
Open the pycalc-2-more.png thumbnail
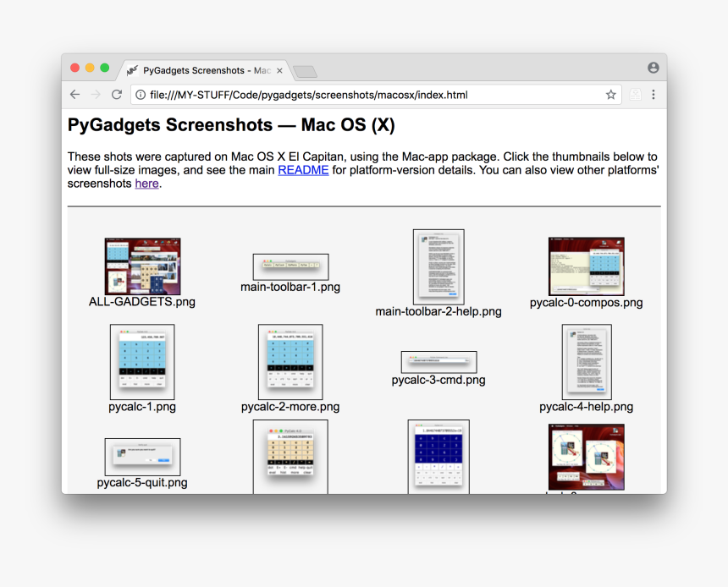(x=290, y=362)
